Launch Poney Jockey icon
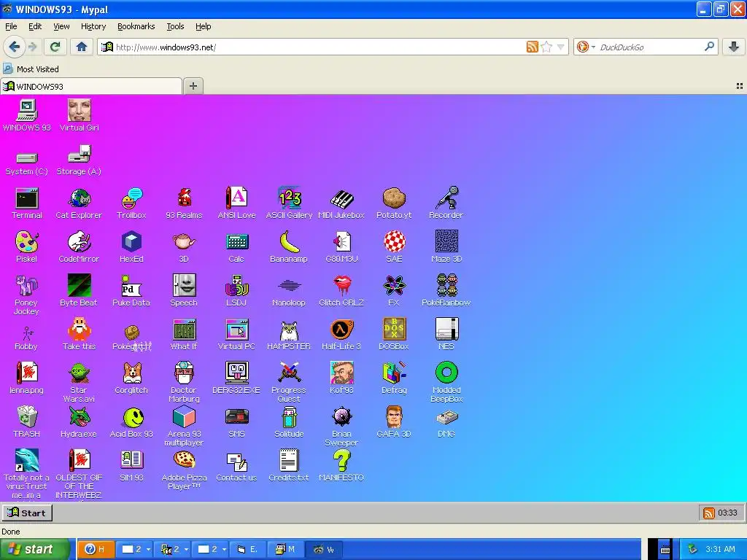Viewport: 747px width, 560px height. pyautogui.click(x=27, y=295)
